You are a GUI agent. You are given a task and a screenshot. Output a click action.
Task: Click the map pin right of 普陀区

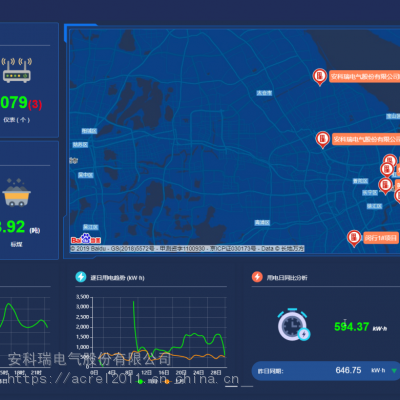point(387,170)
